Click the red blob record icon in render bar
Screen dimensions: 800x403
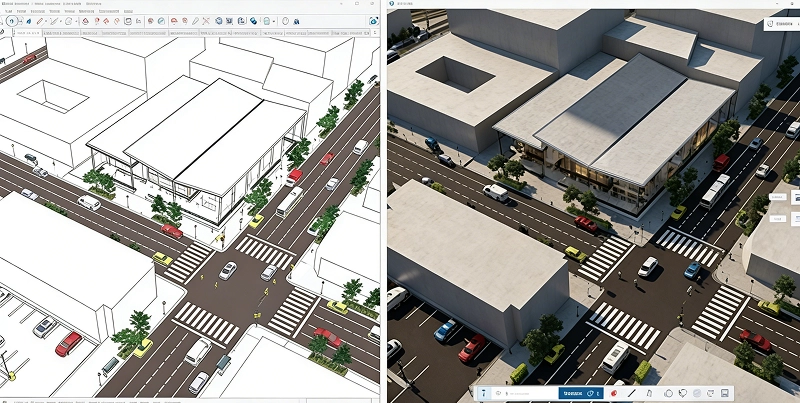pos(614,393)
